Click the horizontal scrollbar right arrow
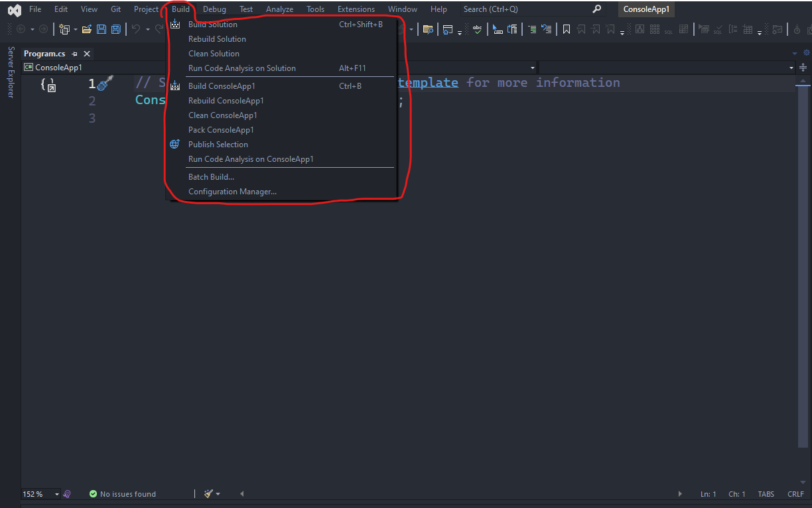 (x=679, y=494)
